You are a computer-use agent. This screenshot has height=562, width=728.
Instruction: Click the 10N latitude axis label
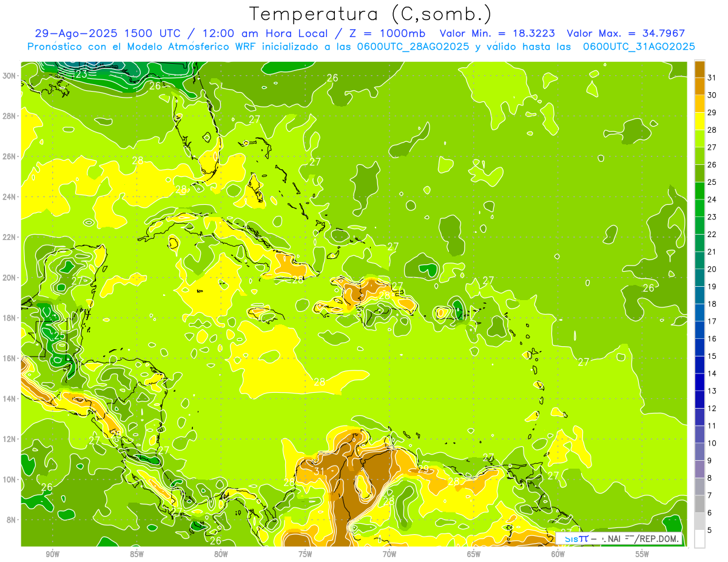(10, 480)
